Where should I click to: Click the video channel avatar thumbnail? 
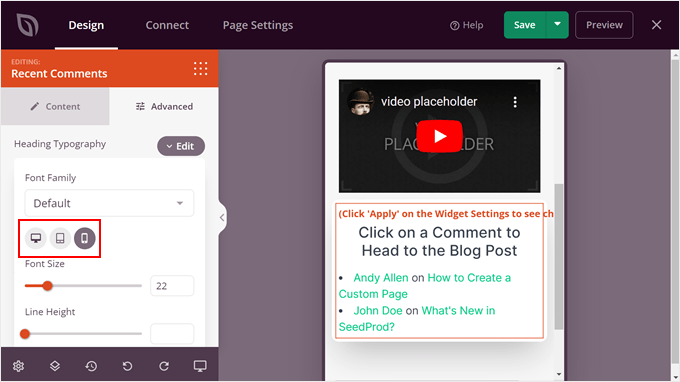coord(361,102)
